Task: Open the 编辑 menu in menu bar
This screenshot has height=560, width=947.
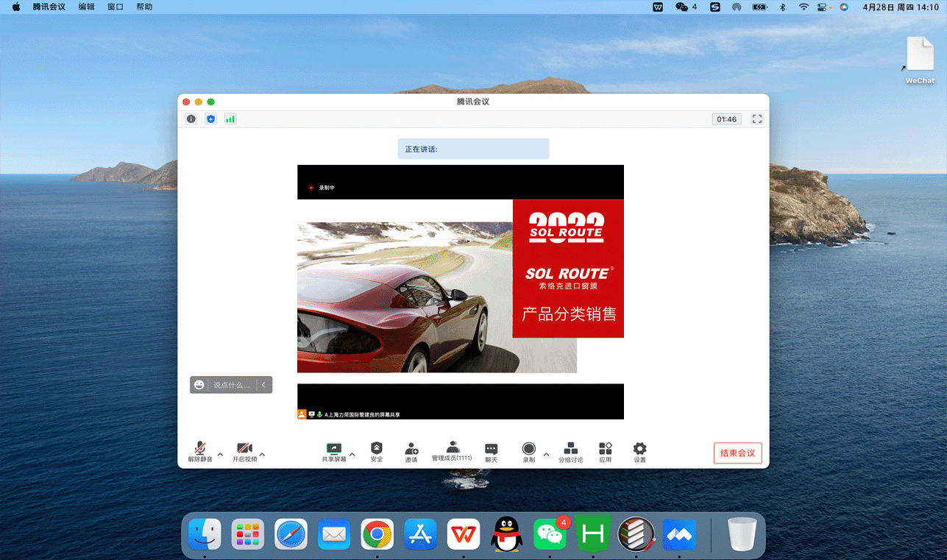Action: (x=86, y=7)
